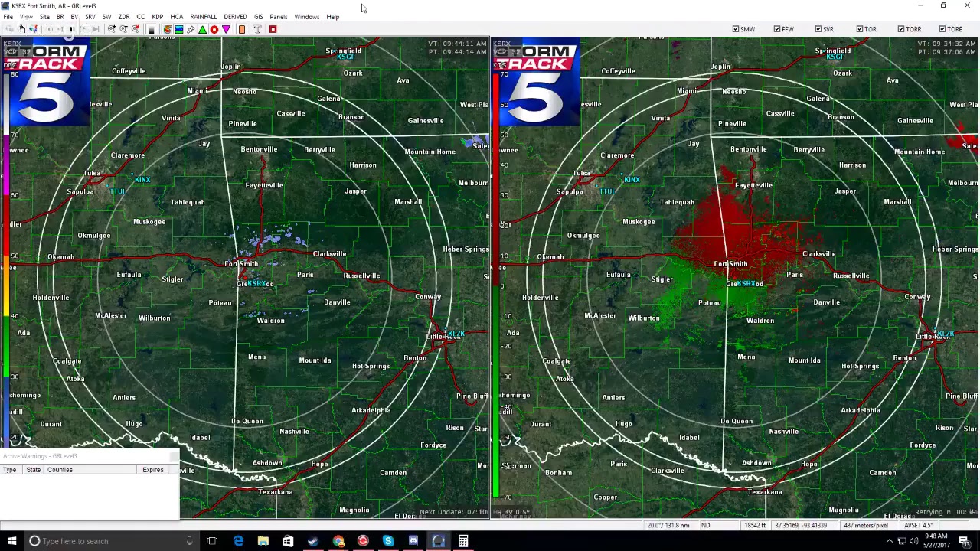The width and height of the screenshot is (980, 551).
Task: Select the BV base velocity product
Action: point(74,17)
